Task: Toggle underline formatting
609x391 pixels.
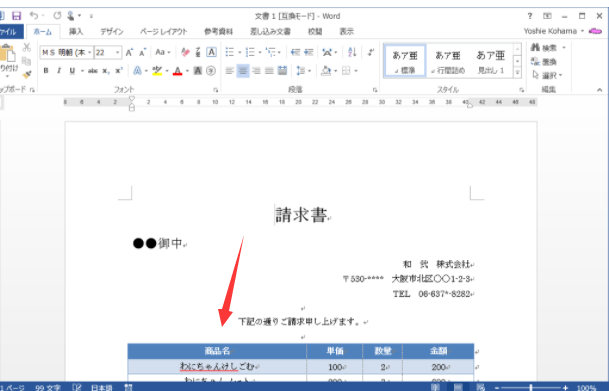Action: tap(72, 71)
